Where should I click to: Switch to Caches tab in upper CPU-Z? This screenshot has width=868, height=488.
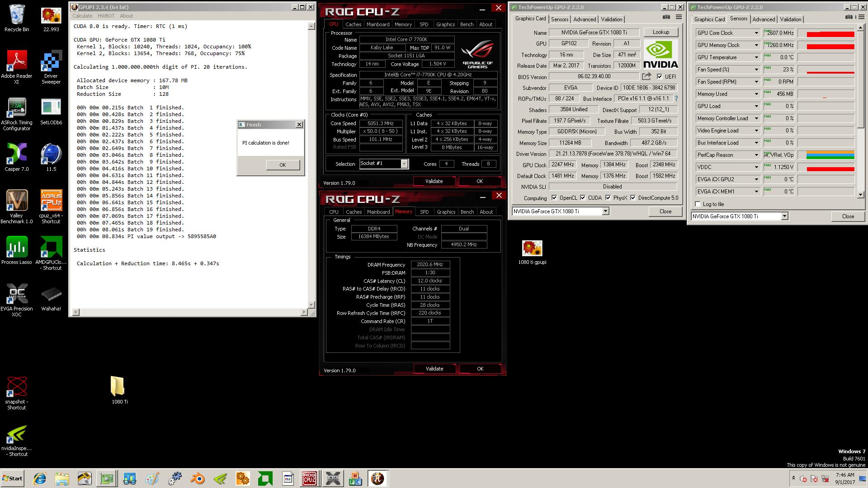353,24
